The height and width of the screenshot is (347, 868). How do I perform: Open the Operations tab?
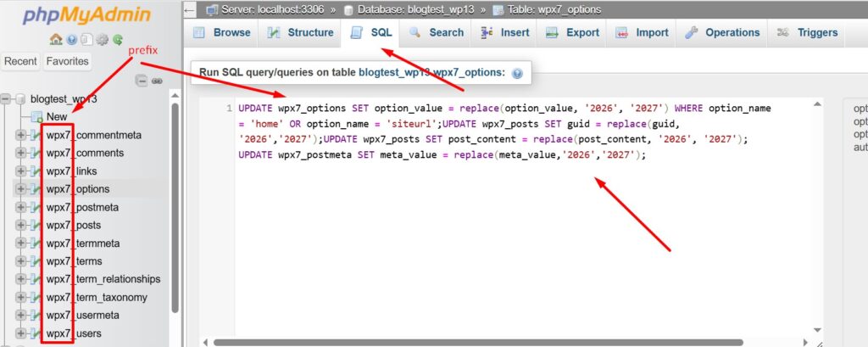click(x=722, y=33)
